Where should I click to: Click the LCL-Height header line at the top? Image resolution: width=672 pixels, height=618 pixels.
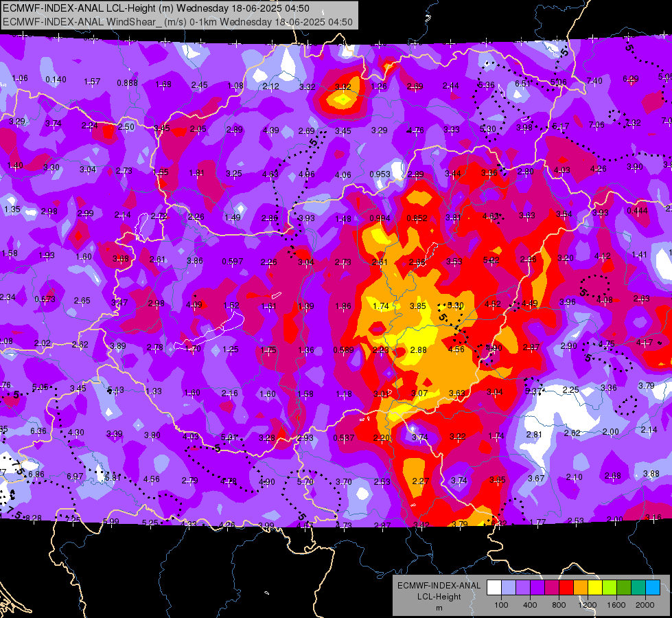click(157, 8)
